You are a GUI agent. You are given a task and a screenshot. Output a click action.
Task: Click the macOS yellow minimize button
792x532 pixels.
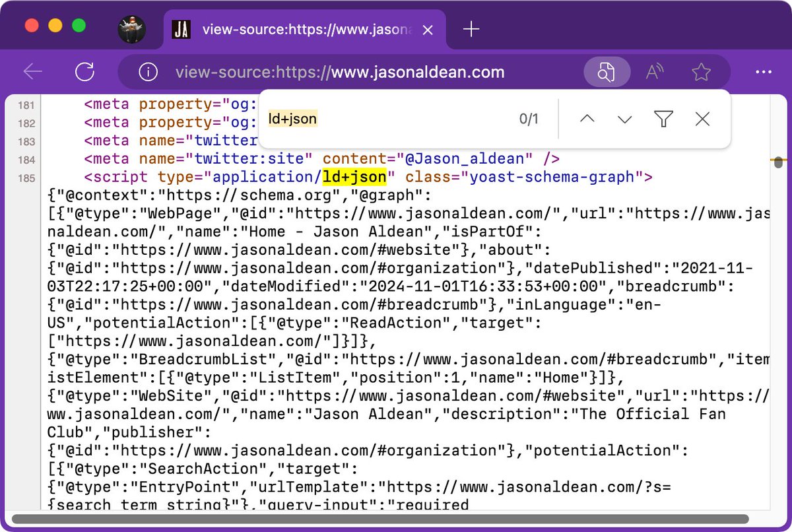pos(55,26)
